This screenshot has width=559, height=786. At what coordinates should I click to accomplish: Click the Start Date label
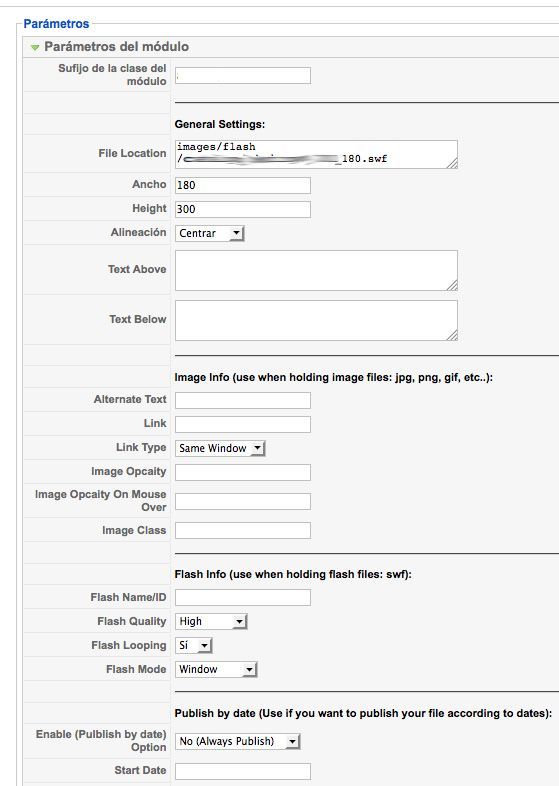(x=140, y=770)
